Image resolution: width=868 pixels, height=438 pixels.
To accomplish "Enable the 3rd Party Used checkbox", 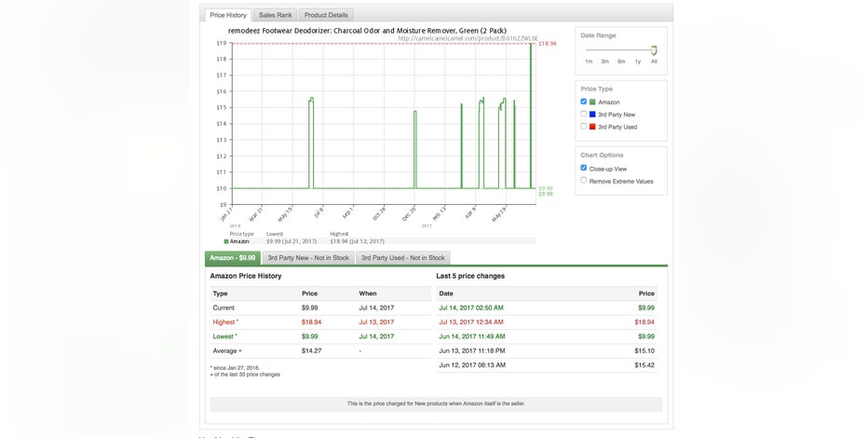I will [583, 126].
